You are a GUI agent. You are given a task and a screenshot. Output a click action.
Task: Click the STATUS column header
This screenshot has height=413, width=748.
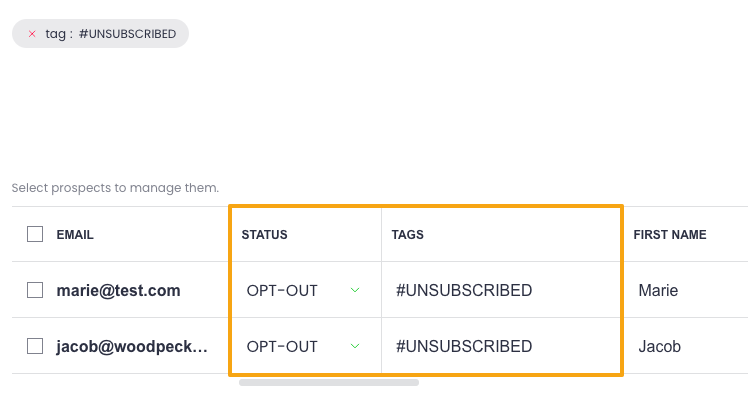click(264, 235)
